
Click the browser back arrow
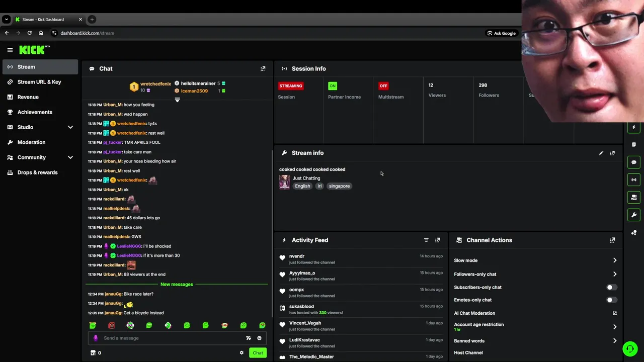pos(7,33)
